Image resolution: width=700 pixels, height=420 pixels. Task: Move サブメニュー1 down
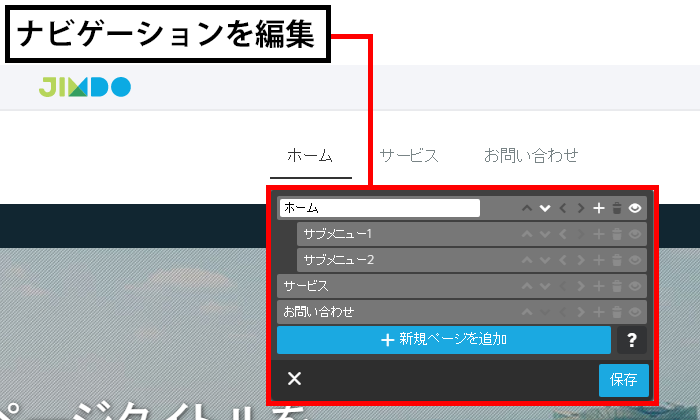[x=545, y=234]
